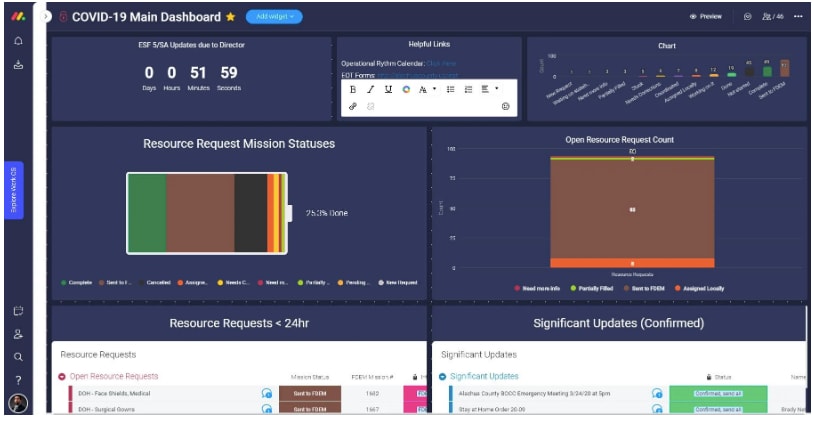This screenshot has width=814, height=421.
Task: Open the text alignment dropdown
Action: point(490,89)
